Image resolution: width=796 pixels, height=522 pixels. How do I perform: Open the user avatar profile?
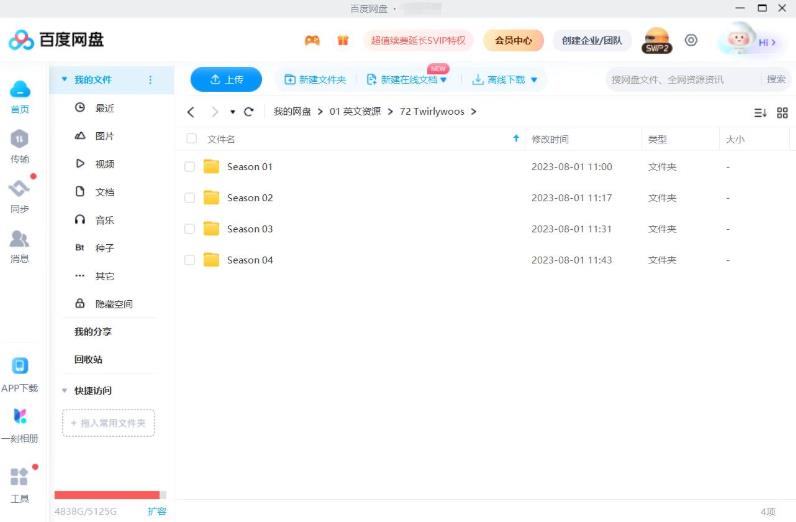737,40
